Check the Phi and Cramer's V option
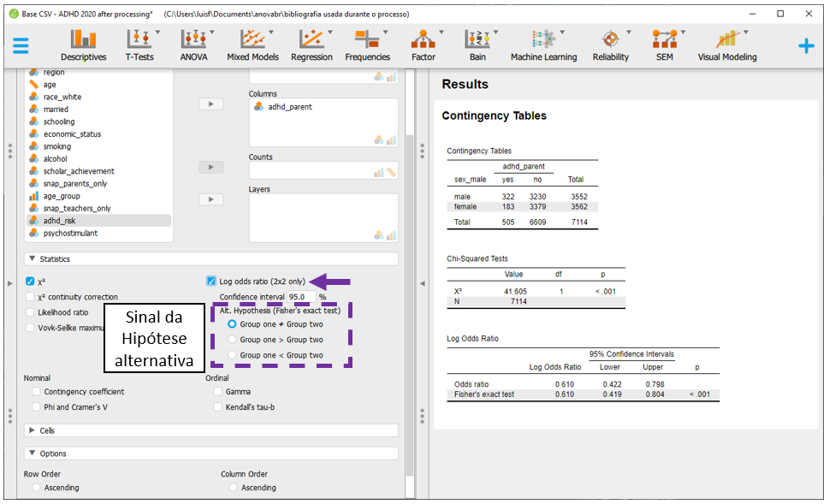The image size is (829, 504). pos(37,407)
